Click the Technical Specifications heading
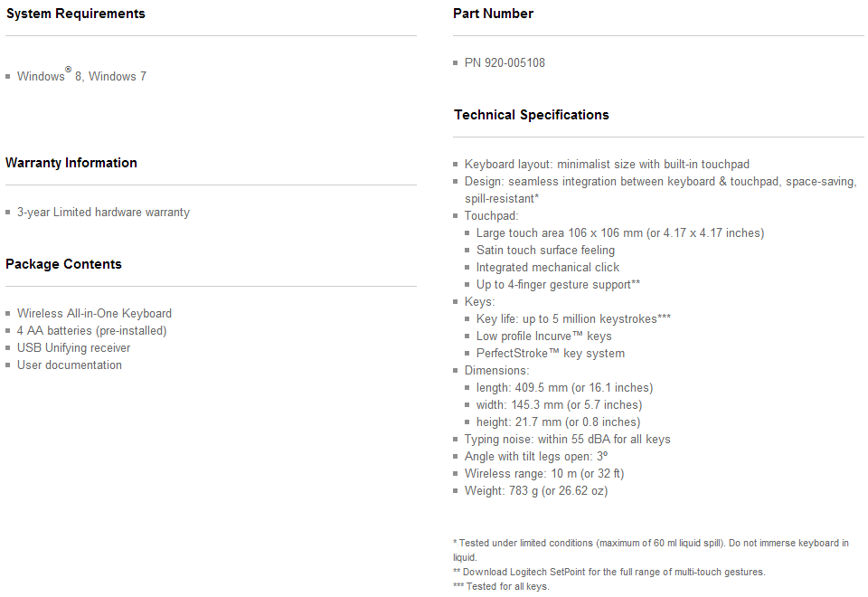This screenshot has height=597, width=868. point(531,115)
